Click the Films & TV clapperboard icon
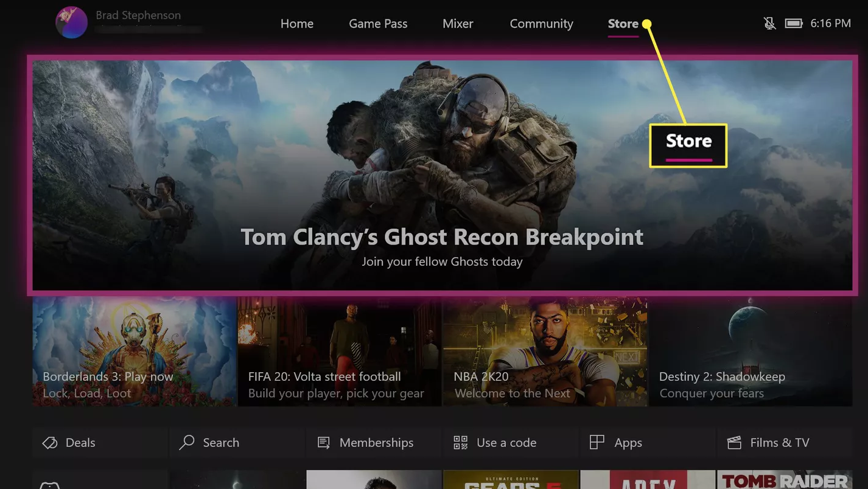This screenshot has height=489, width=868. point(734,443)
